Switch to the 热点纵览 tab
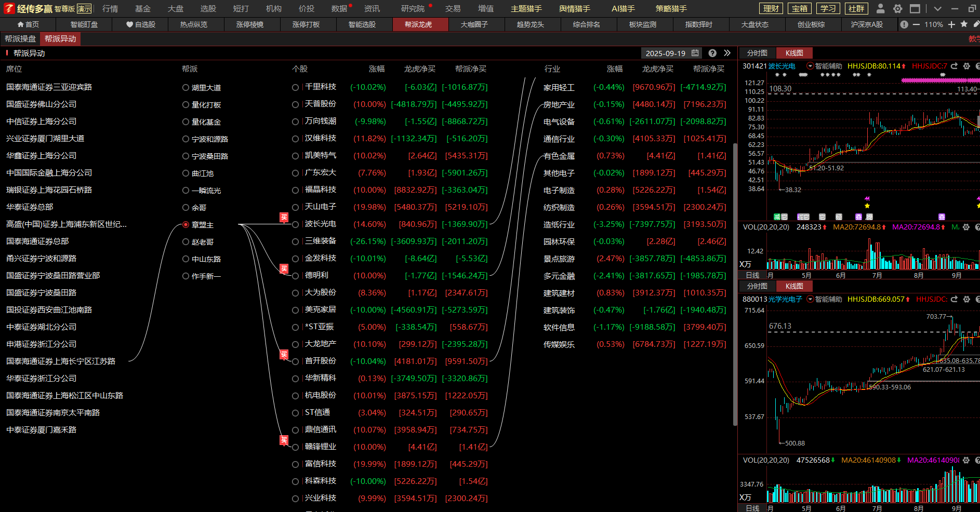This screenshot has width=980, height=512. pyautogui.click(x=194, y=24)
